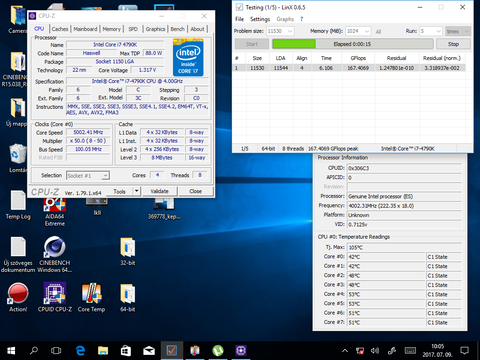Open the LinX File menu
The image size is (480, 360).
point(239,19)
